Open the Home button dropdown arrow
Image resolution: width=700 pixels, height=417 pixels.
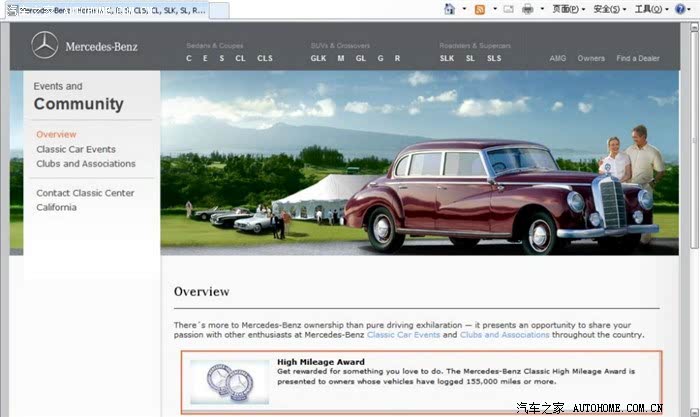[464, 9]
